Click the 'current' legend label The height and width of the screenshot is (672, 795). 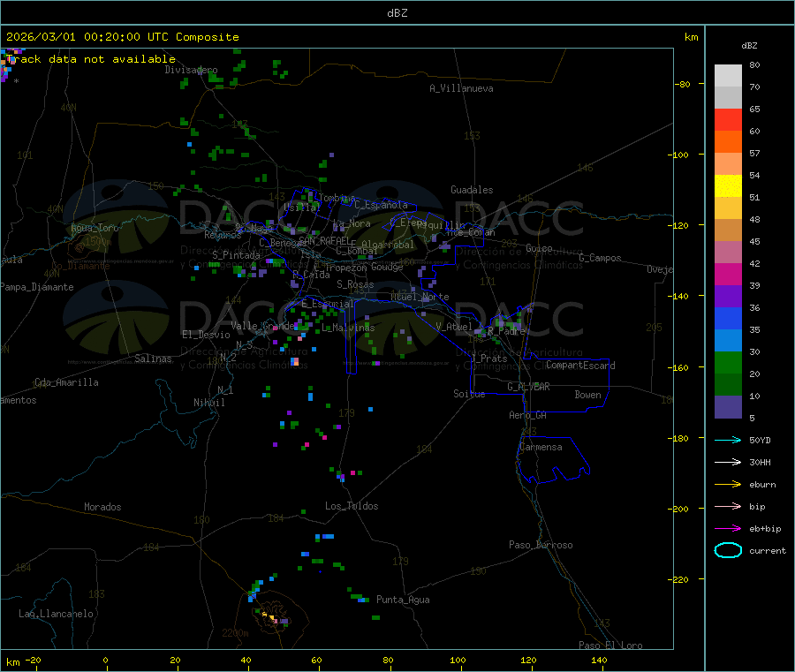(x=768, y=550)
